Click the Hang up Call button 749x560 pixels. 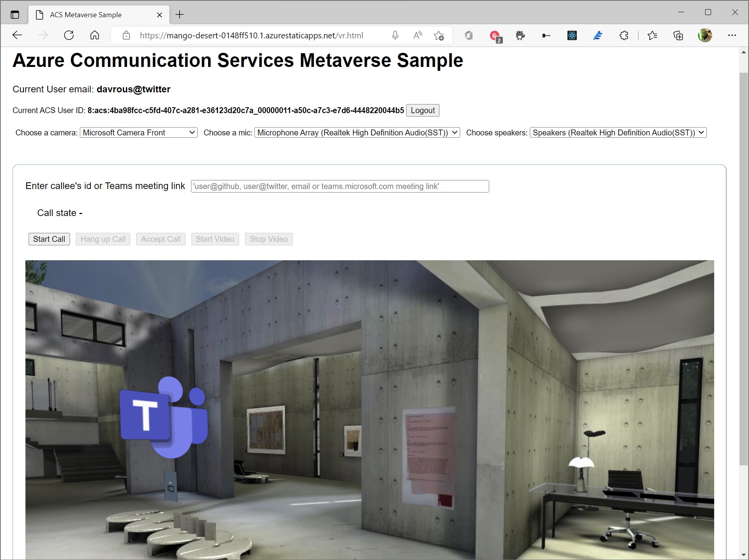click(103, 239)
